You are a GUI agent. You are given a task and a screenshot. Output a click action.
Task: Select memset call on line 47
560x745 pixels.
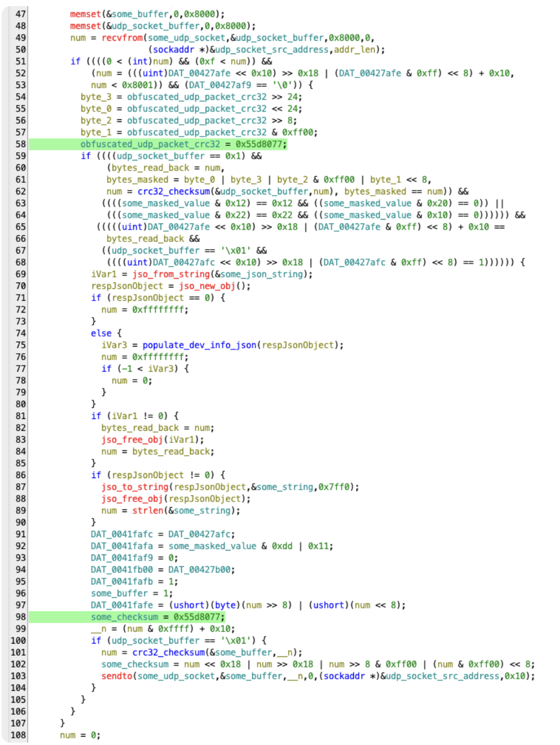pyautogui.click(x=85, y=14)
